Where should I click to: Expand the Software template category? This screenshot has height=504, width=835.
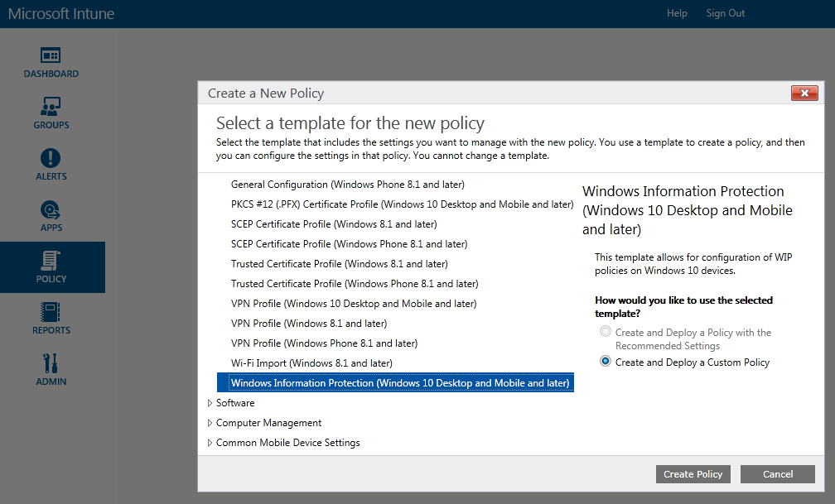[210, 403]
